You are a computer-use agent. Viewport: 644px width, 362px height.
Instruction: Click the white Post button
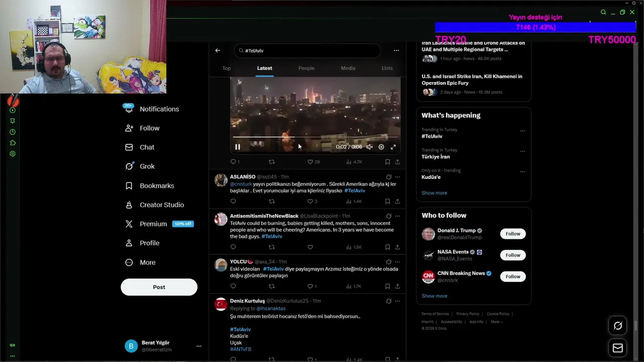pos(159,287)
